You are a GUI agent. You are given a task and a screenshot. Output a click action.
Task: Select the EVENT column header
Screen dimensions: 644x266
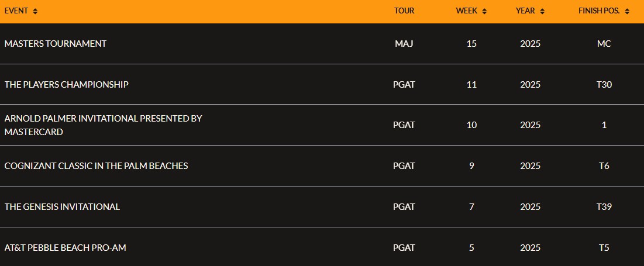tap(16, 11)
